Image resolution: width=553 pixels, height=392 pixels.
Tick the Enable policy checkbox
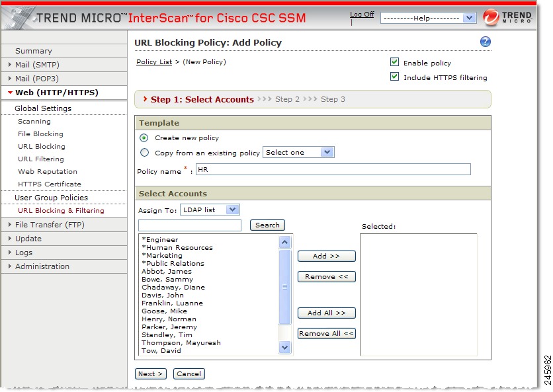click(x=395, y=62)
